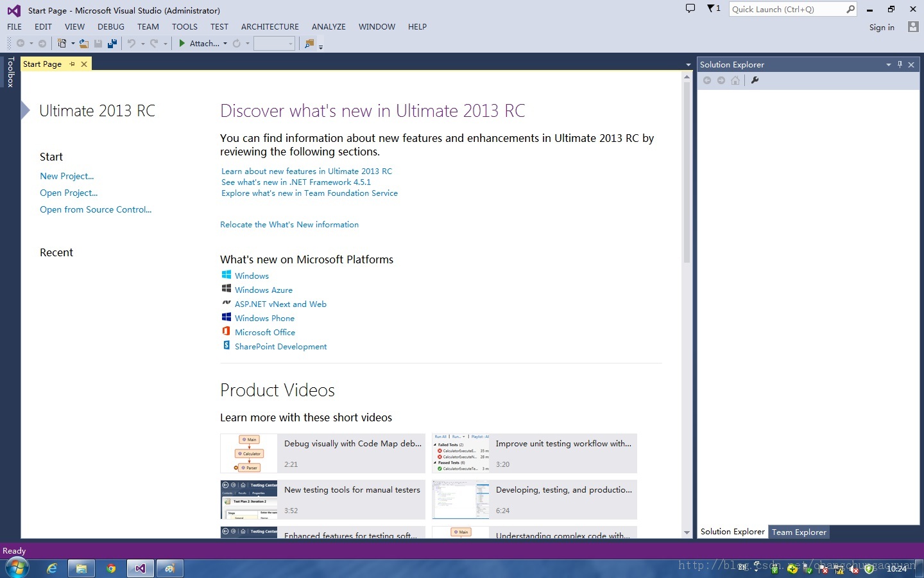Click Internet Explorer in the taskbar
The image size is (924, 578).
pyautogui.click(x=52, y=568)
